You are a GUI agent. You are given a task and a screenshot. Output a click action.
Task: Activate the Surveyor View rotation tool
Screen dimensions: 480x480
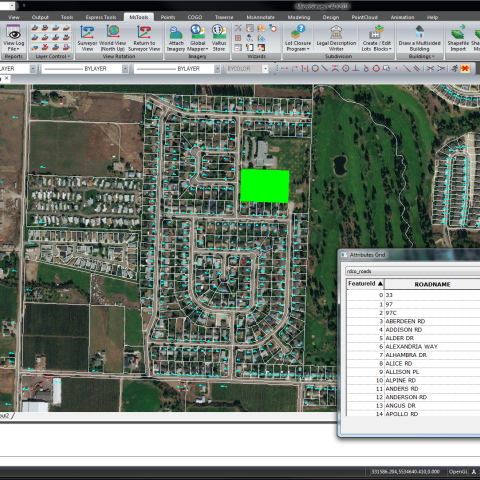pyautogui.click(x=87, y=38)
